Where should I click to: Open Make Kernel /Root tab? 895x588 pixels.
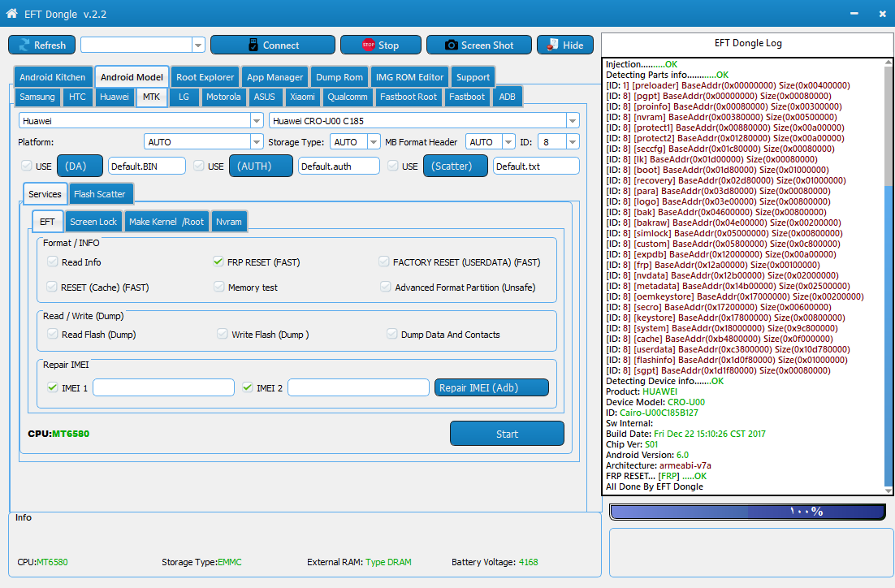[166, 222]
